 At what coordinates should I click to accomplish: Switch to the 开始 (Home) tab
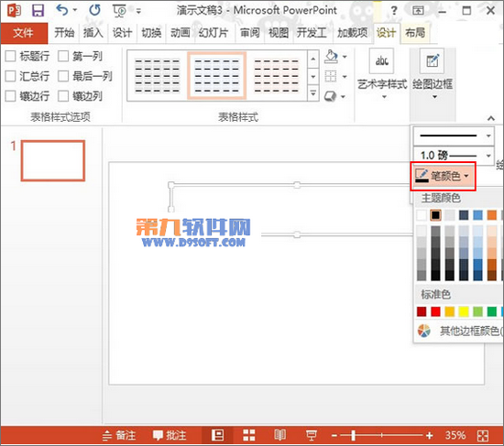[x=64, y=33]
